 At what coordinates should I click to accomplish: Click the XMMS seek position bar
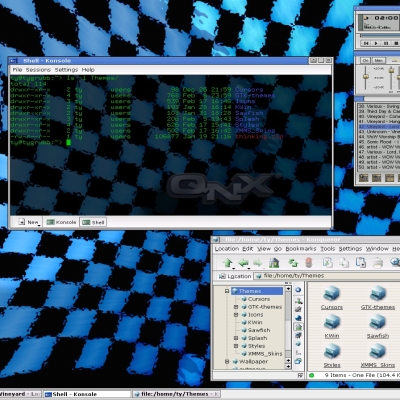point(380,35)
